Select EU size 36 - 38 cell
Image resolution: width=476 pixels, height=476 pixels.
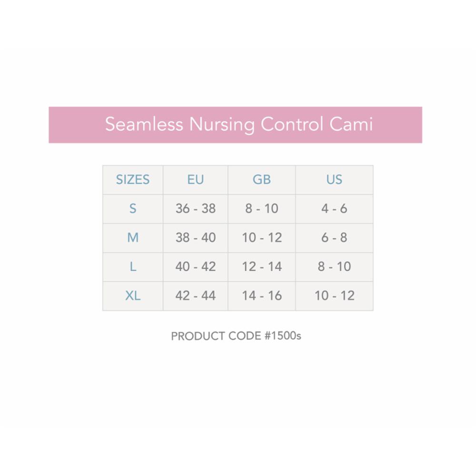point(196,209)
